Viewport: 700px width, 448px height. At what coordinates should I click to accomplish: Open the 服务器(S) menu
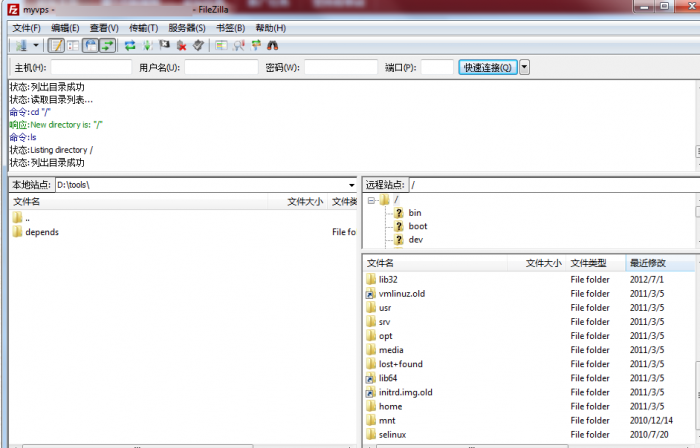[x=187, y=28]
